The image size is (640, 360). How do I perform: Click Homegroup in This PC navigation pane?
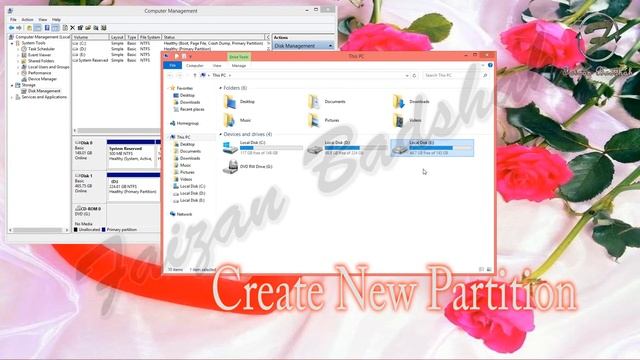(184, 123)
